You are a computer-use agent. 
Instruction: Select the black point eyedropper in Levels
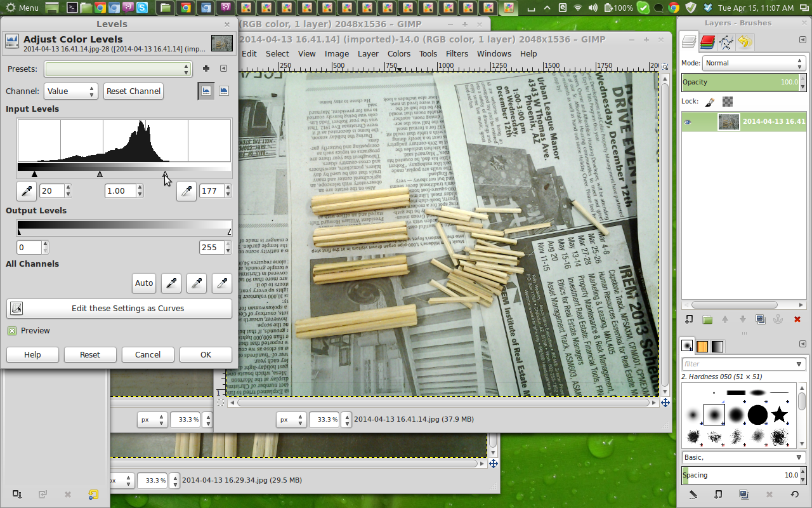pyautogui.click(x=26, y=191)
